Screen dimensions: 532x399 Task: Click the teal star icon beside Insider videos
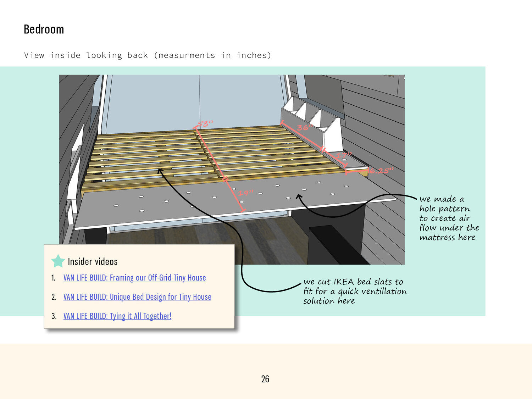(x=58, y=261)
